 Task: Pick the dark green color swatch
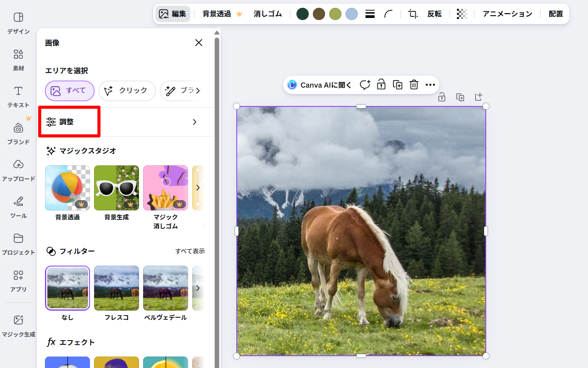tap(303, 14)
